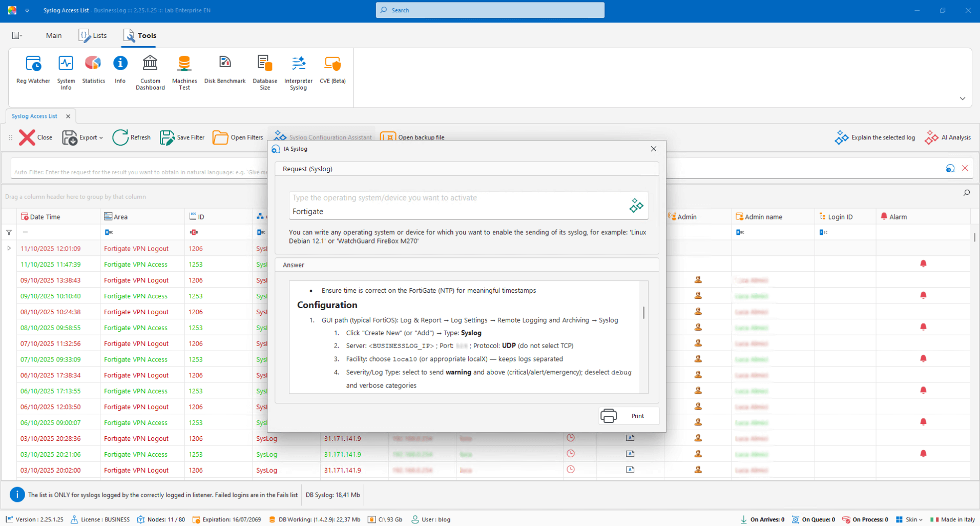This screenshot has width=980, height=526.
Task: Open the Export dropdown menu
Action: (83, 137)
